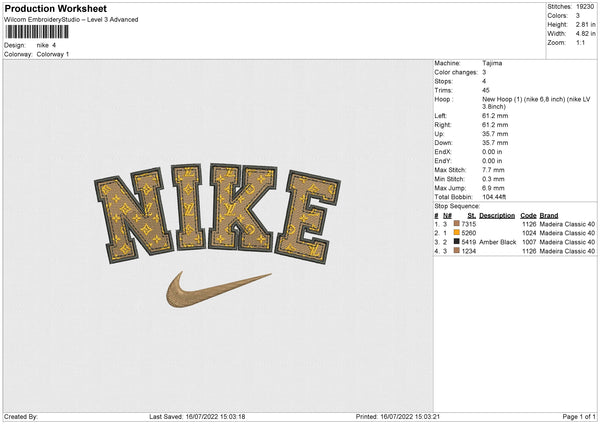
Task: Click the machine value Tajima
Action: [x=492, y=63]
